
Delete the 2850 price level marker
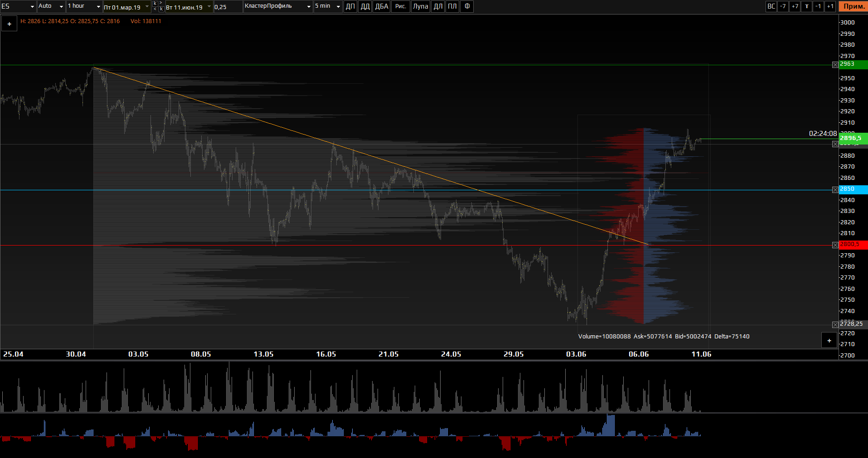835,190
